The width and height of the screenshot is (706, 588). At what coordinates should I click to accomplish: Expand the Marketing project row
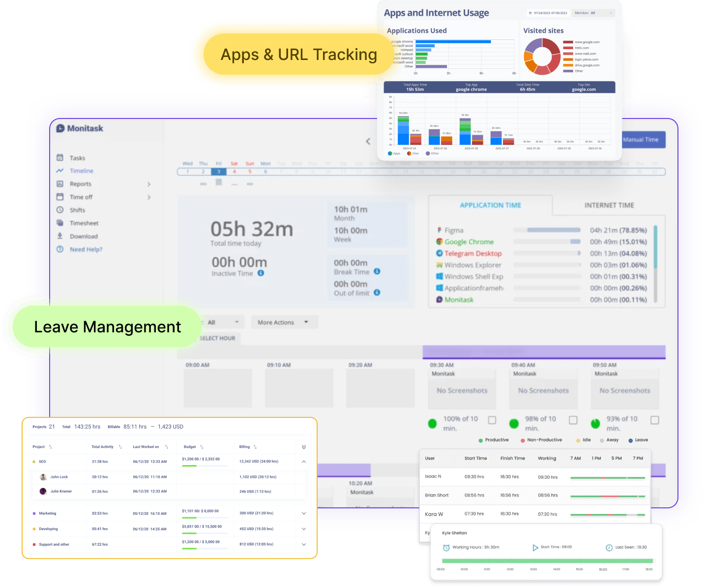coord(304,513)
